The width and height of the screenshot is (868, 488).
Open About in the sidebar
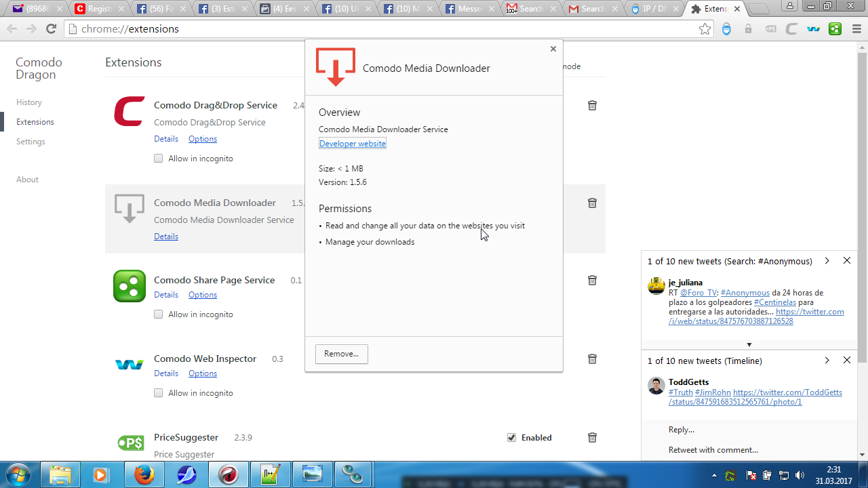tap(27, 180)
